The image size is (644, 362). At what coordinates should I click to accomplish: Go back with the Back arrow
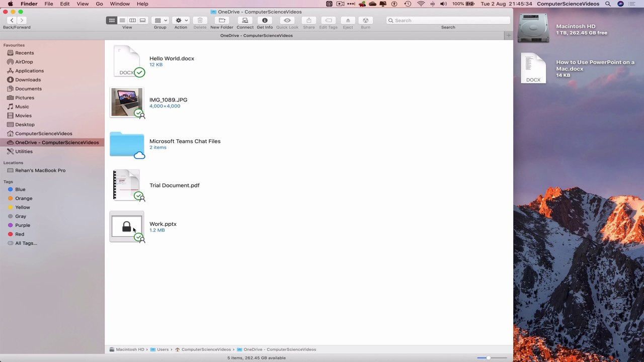click(x=12, y=20)
